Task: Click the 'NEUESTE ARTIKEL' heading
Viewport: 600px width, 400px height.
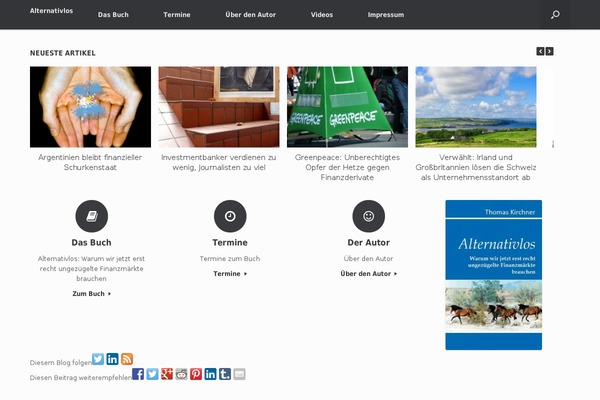Action: 63,53
